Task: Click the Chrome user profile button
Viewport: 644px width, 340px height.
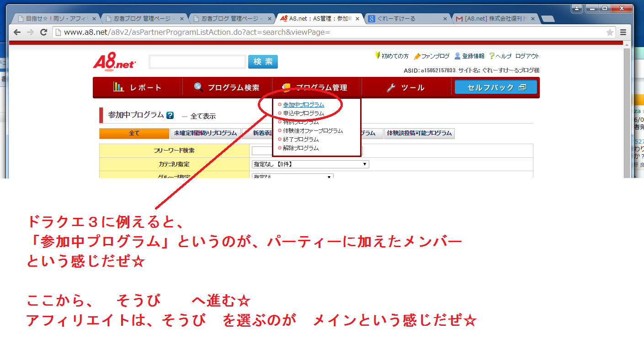Action: tap(577, 8)
